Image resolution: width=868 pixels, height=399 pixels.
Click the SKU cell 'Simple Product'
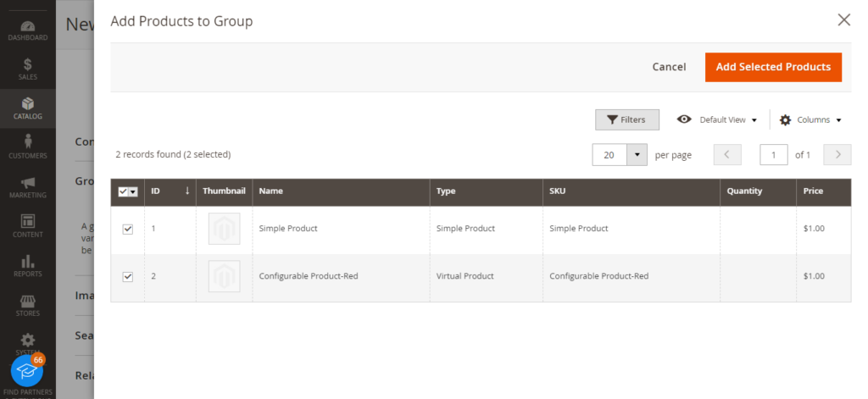(x=578, y=229)
